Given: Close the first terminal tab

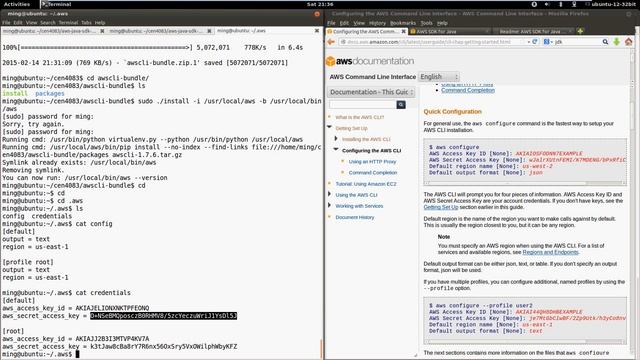Looking at the screenshot, I should [102, 31].
